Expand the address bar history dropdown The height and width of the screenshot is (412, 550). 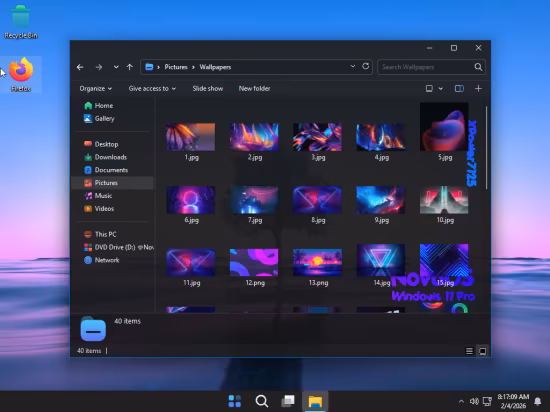[353, 66]
